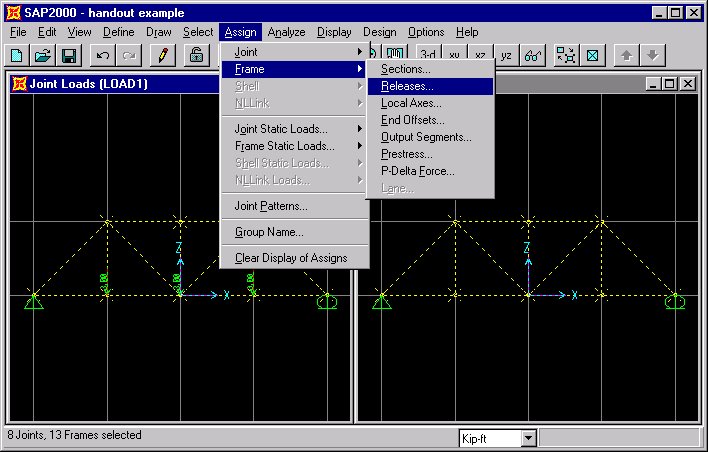Viewport: 708px width, 452px height.
Task: Choose Group Name... menu entry
Action: point(294,232)
